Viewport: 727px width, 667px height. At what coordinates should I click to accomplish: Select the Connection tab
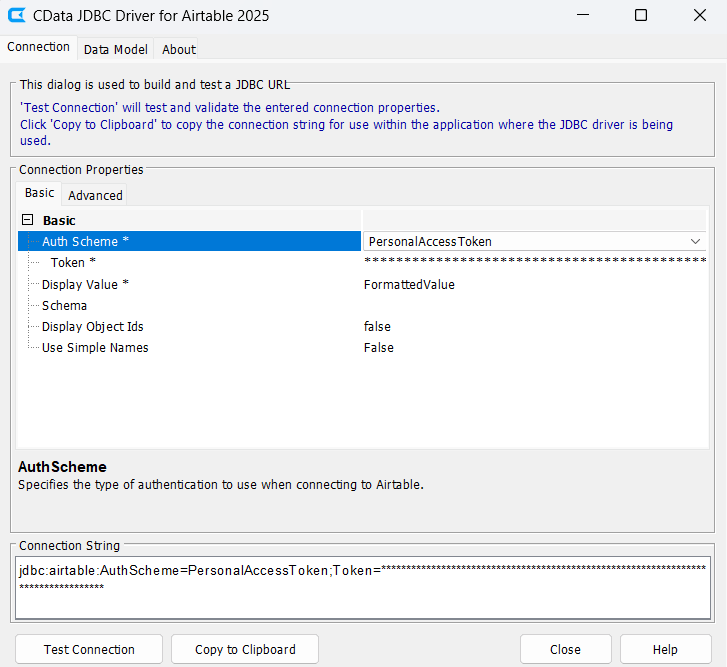click(x=38, y=47)
